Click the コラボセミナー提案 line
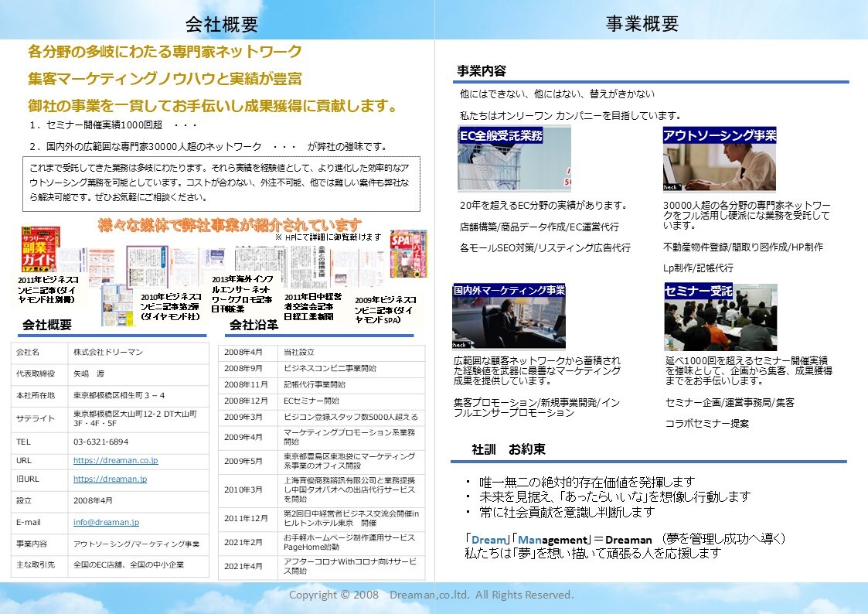The width and height of the screenshot is (868, 614). coord(707,424)
